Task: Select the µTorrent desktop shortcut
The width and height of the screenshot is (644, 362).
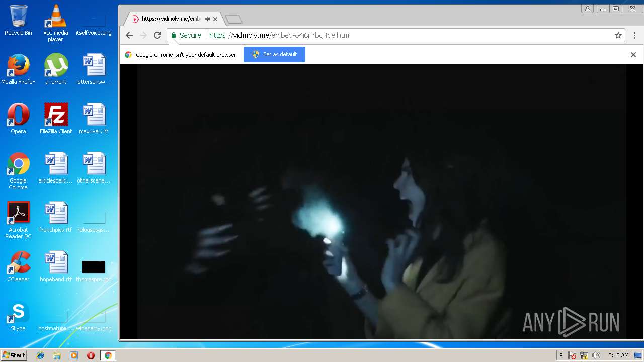Action: coord(56,69)
